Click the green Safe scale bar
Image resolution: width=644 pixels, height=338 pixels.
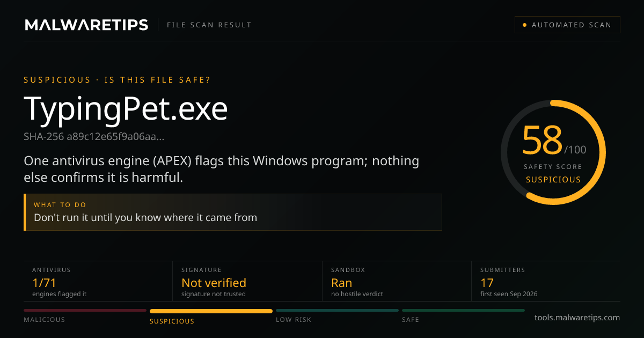[x=463, y=310]
